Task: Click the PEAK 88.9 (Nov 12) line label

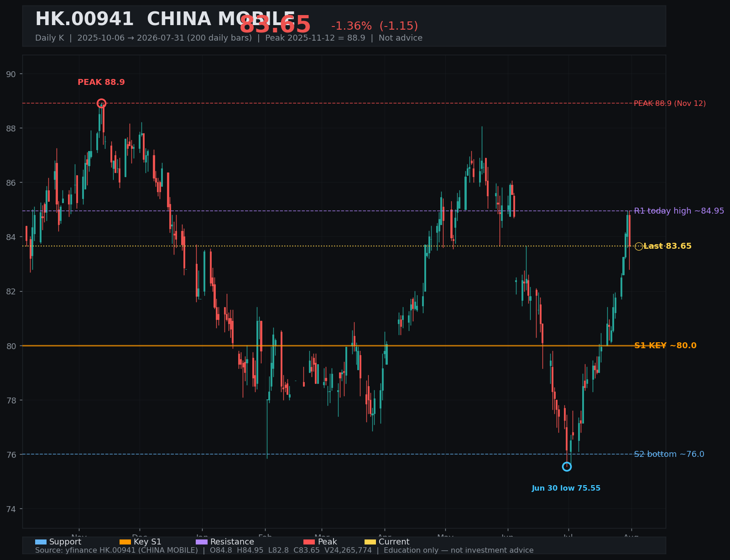Action: (x=670, y=104)
